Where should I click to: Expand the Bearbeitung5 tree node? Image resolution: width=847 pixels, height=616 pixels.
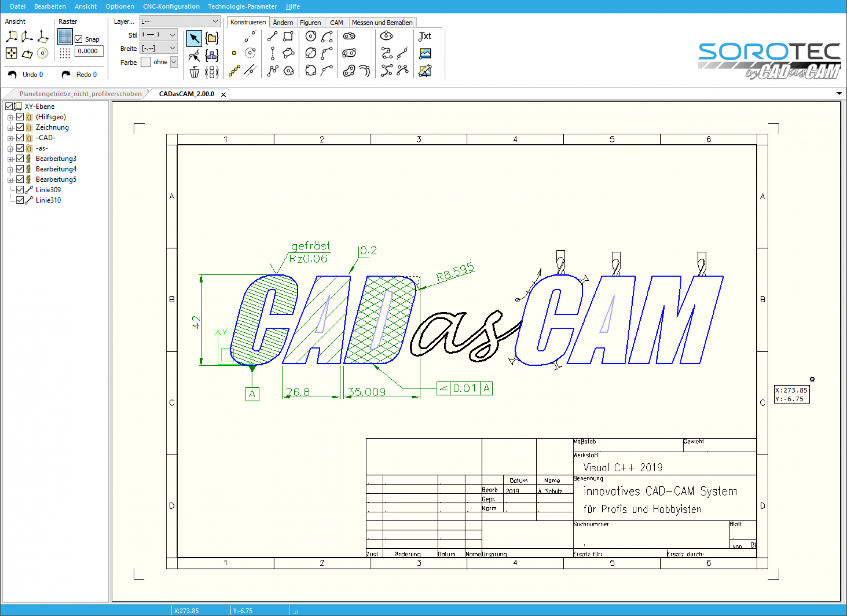coord(10,180)
